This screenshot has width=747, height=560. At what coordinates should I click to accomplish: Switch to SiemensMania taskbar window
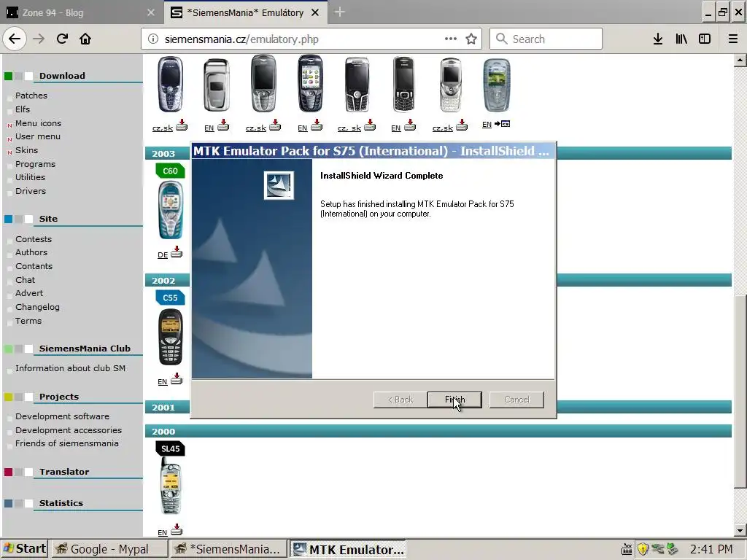228,549
